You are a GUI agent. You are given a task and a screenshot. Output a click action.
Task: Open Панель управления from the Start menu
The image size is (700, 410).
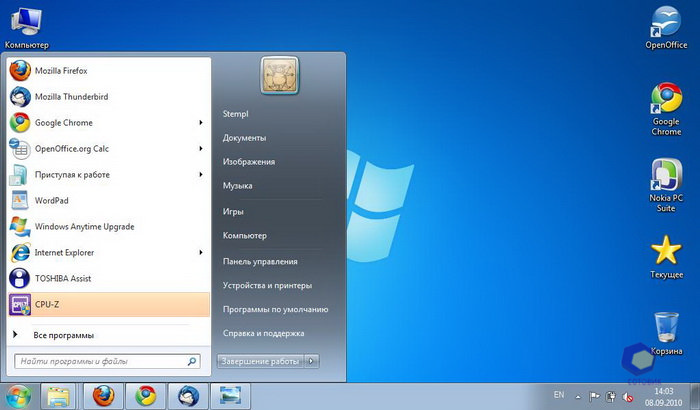260,261
